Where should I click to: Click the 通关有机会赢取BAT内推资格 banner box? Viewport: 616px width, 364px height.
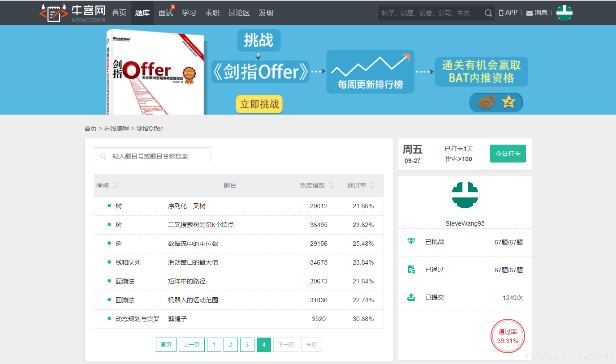(481, 72)
